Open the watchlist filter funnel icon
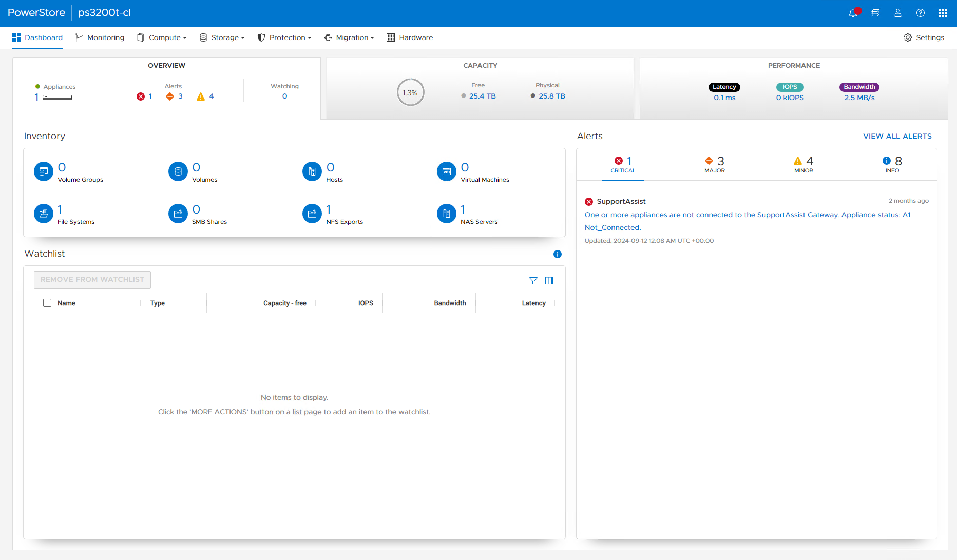This screenshot has height=560, width=957. coord(533,281)
